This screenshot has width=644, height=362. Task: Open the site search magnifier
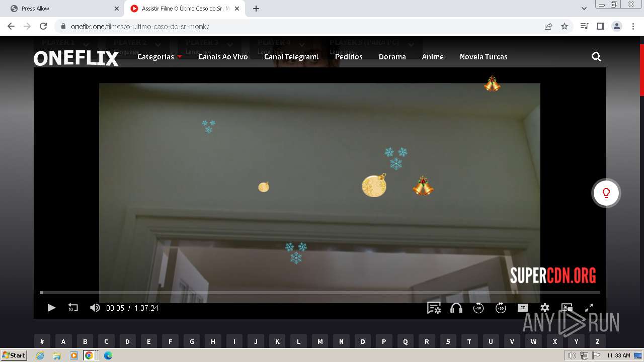596,57
